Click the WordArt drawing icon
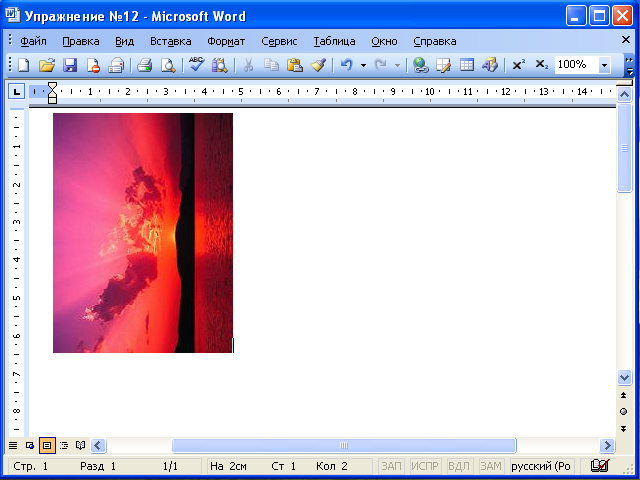Image resolution: width=640 pixels, height=480 pixels. [490, 64]
